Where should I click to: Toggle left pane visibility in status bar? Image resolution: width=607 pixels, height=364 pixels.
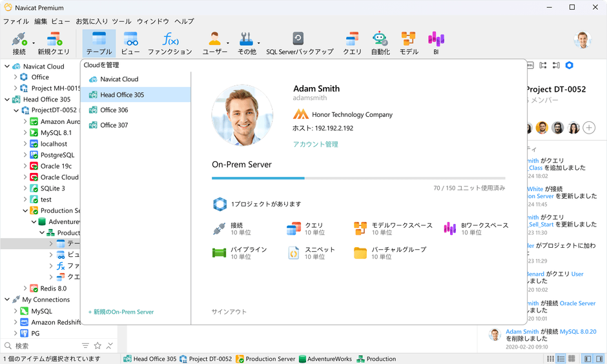[x=587, y=359]
